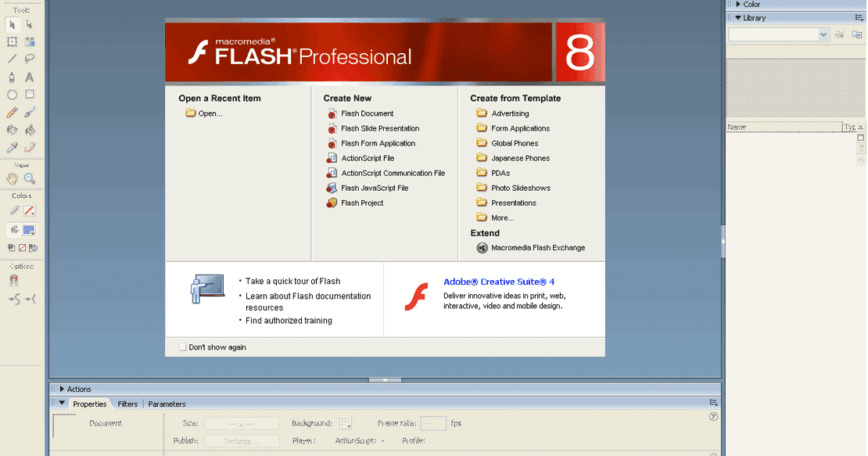The image size is (868, 456).
Task: Click the Library pin current library icon
Action: 839,34
